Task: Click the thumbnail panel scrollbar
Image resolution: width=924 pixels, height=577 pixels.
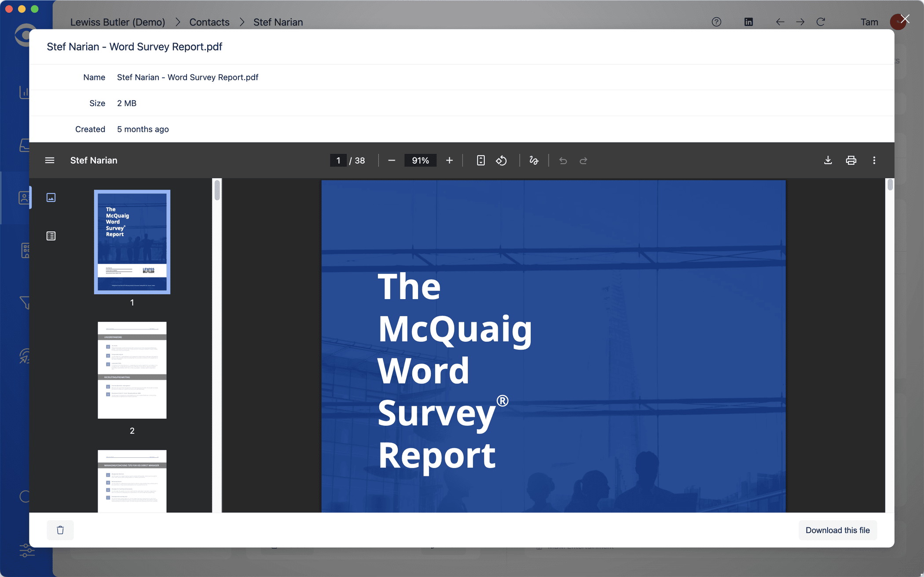Action: coord(217,191)
